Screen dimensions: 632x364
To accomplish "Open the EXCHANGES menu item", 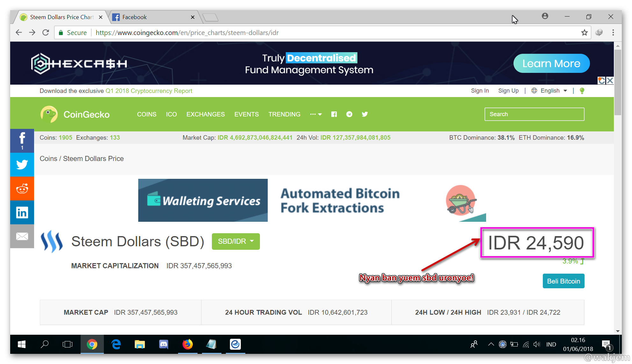I will [x=205, y=114].
